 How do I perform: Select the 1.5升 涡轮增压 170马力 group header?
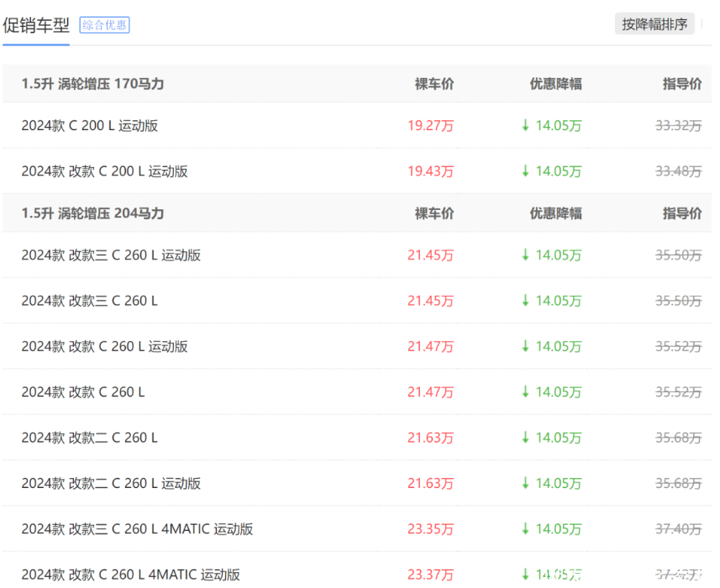pyautogui.click(x=92, y=84)
